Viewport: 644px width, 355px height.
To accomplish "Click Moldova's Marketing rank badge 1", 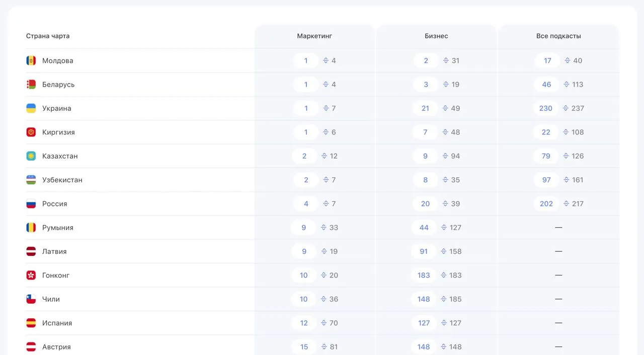I will [x=306, y=60].
